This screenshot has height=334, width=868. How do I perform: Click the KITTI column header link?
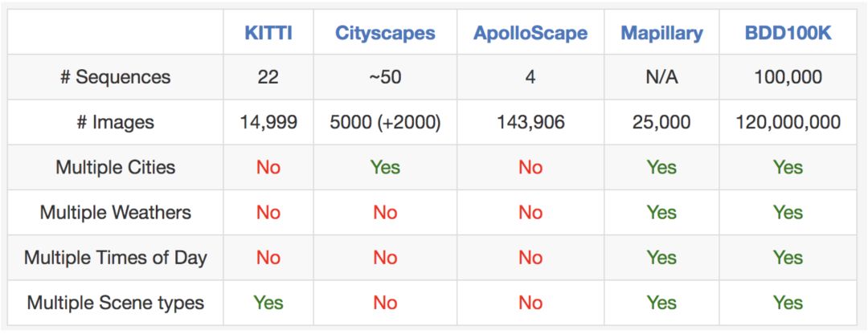click(x=268, y=33)
